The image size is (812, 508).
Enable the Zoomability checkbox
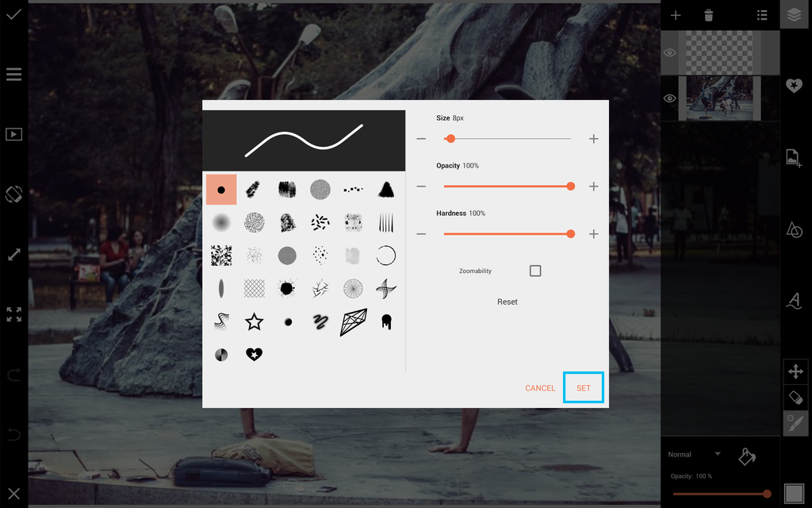(535, 271)
